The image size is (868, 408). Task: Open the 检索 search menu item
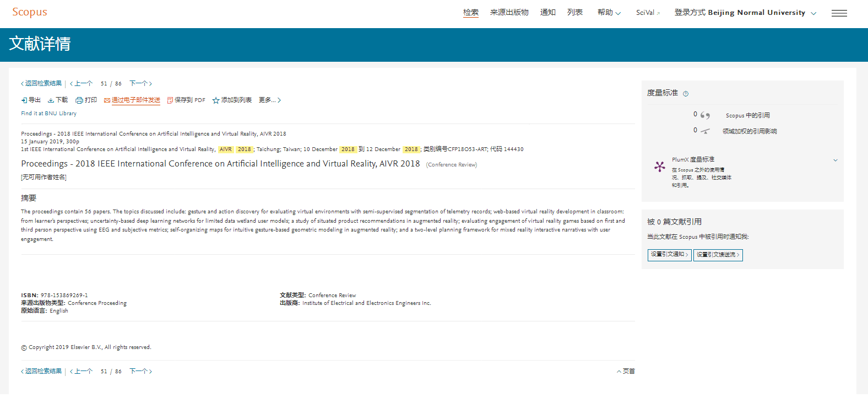click(x=471, y=13)
